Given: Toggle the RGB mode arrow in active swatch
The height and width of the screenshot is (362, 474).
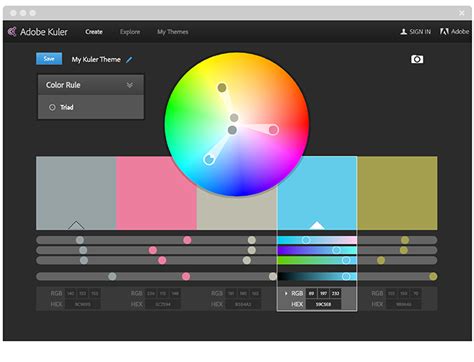Looking at the screenshot, I should click(286, 294).
